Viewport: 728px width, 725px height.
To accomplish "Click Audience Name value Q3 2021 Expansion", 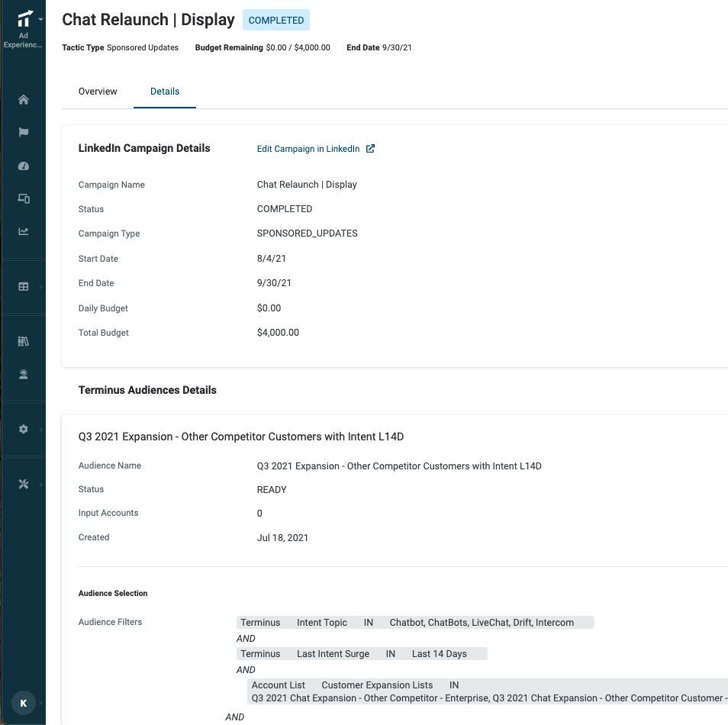I will point(399,466).
